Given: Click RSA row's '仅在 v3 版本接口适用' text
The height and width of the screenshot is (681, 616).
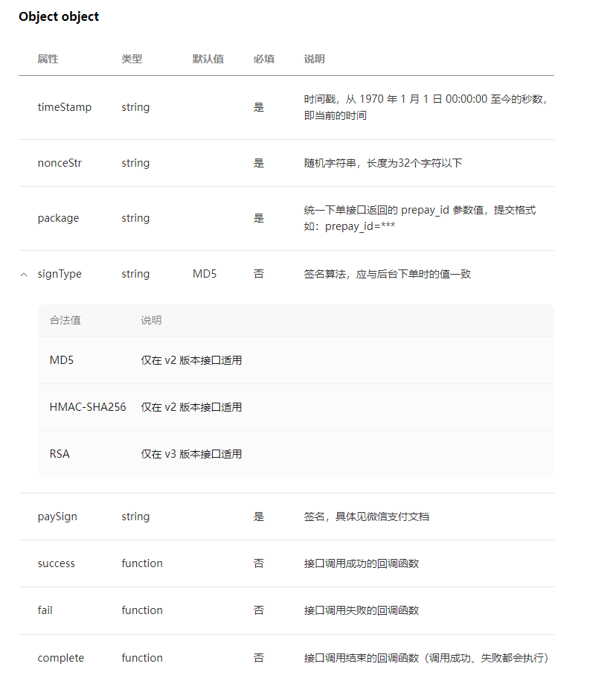Looking at the screenshot, I should coord(191,454).
